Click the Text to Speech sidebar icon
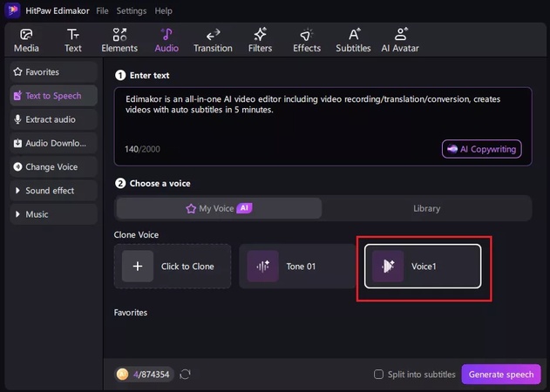Viewport: 550px width, 392px height. pos(17,96)
